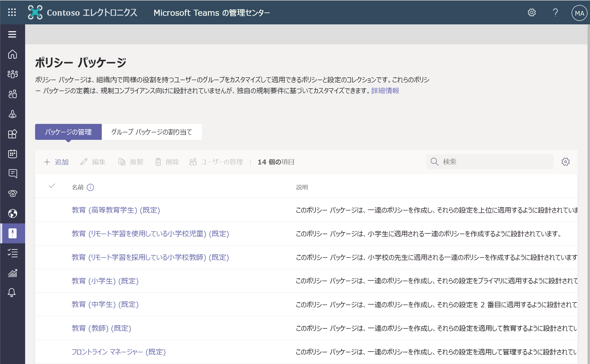590x364 pixels.
Task: Click the 複製 duplicate button
Action: pyautogui.click(x=131, y=162)
